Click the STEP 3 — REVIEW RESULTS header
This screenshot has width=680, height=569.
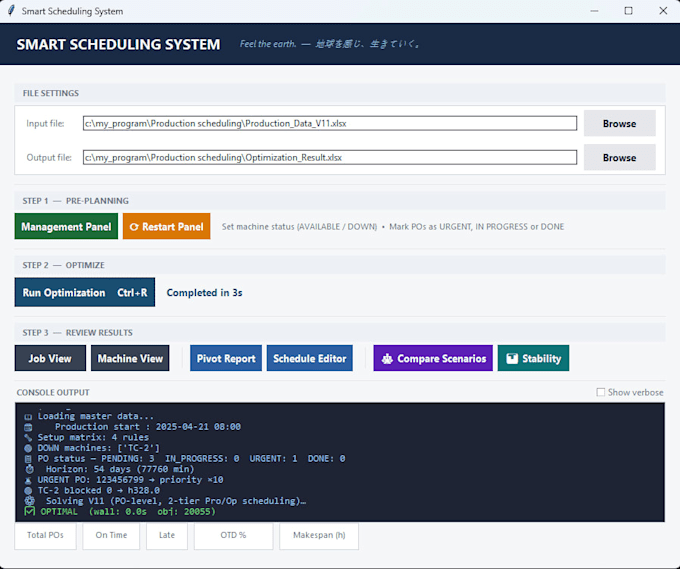(x=78, y=333)
